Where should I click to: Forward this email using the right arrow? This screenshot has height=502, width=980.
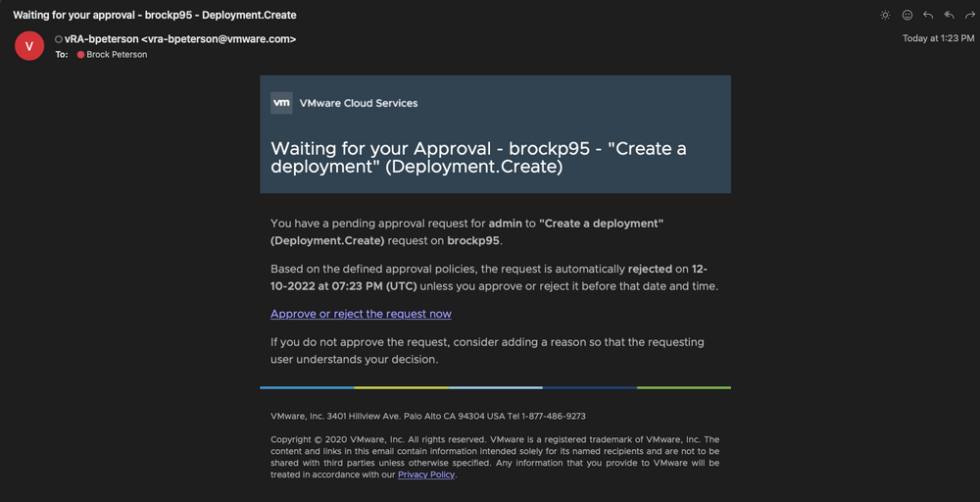pyautogui.click(x=970, y=15)
